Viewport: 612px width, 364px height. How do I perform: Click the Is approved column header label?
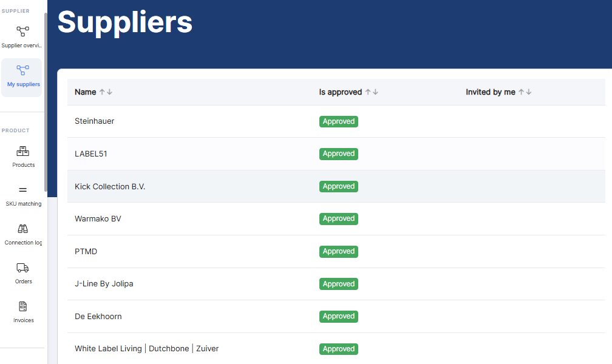click(x=341, y=92)
